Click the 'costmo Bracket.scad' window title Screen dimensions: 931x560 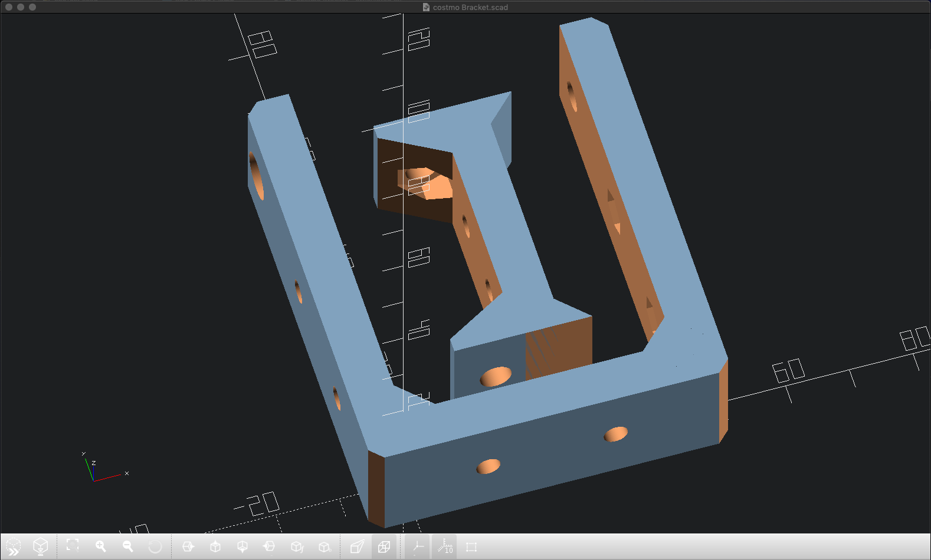(470, 7)
